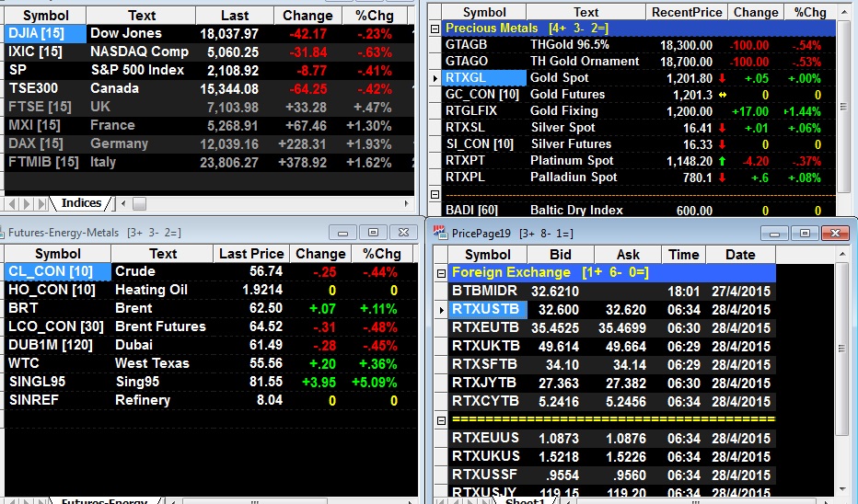Minimize the PricePage19 window
Screen dimensions: 858x504
coord(774,234)
